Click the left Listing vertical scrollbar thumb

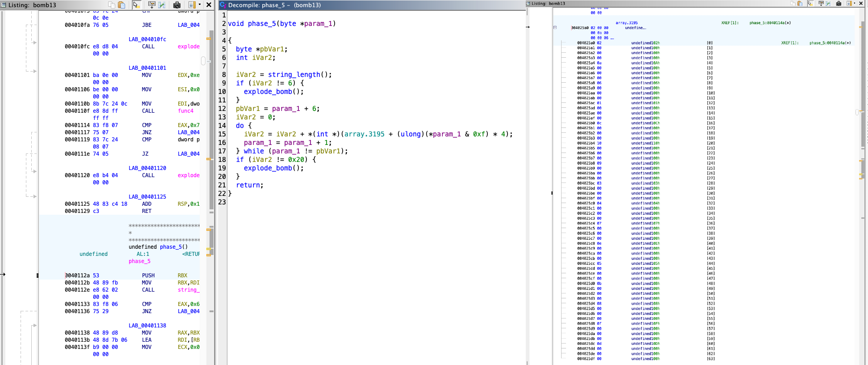click(203, 60)
